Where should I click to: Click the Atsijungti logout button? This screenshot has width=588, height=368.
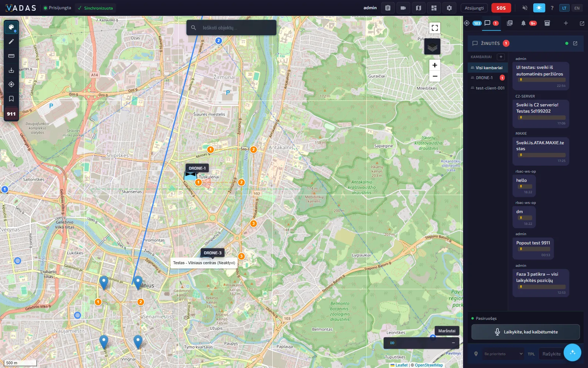point(474,8)
